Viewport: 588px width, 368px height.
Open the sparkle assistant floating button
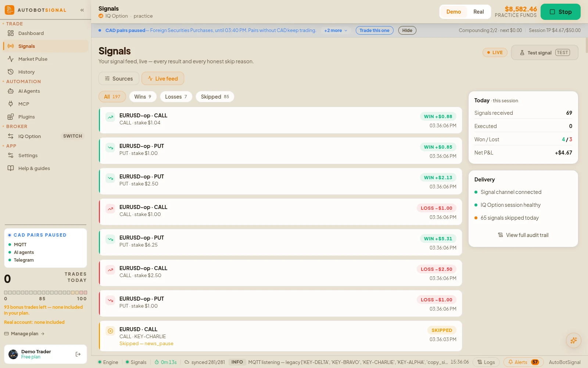(573, 340)
